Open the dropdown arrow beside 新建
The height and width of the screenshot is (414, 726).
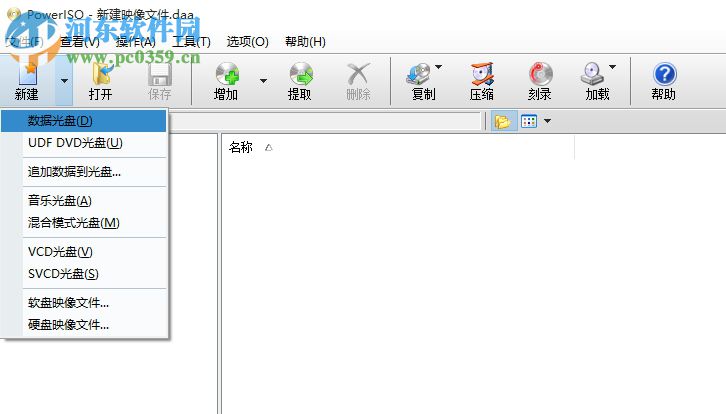[x=64, y=81]
